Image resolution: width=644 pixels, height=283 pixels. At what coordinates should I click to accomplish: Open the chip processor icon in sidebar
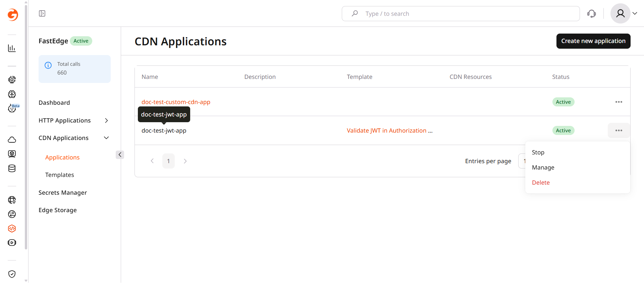(x=12, y=80)
